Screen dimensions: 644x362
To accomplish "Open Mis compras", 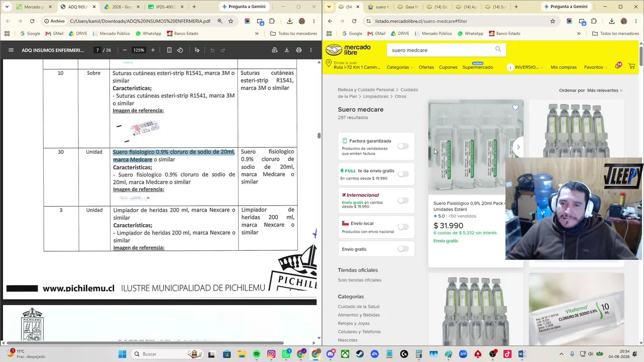I will click(563, 67).
